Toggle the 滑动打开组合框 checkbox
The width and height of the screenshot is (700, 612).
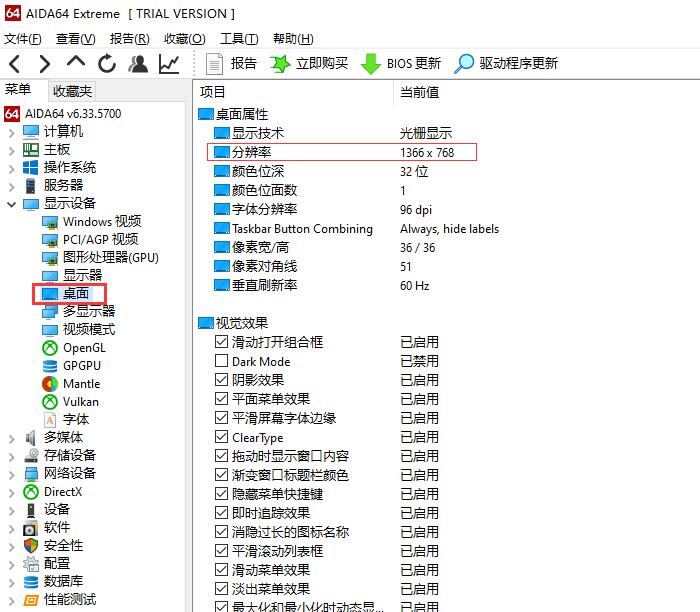(221, 342)
